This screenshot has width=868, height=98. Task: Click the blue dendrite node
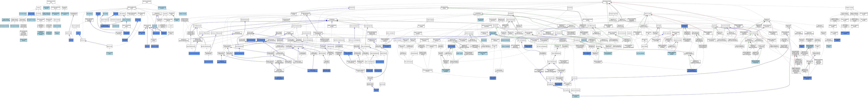pos(71,40)
